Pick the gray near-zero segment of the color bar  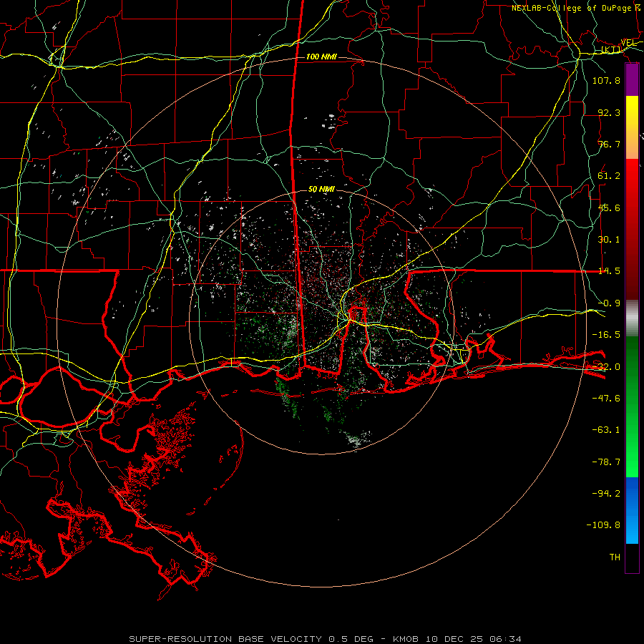(x=632, y=318)
